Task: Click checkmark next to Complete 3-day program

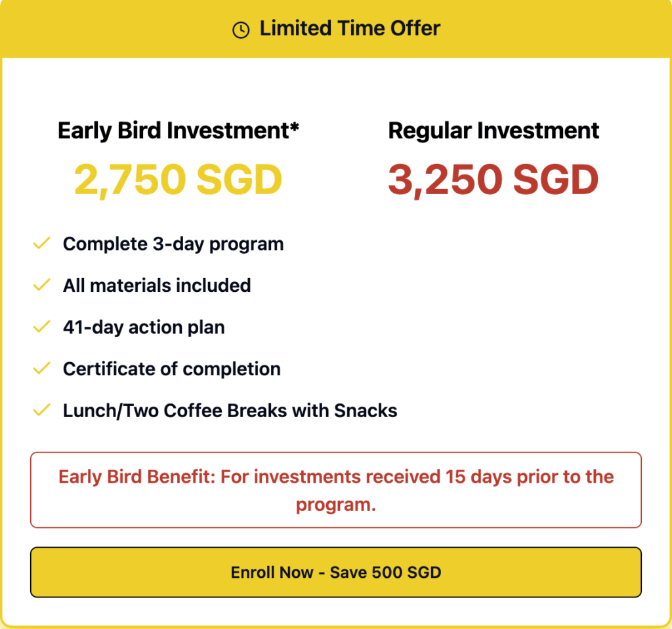Action: (x=42, y=244)
